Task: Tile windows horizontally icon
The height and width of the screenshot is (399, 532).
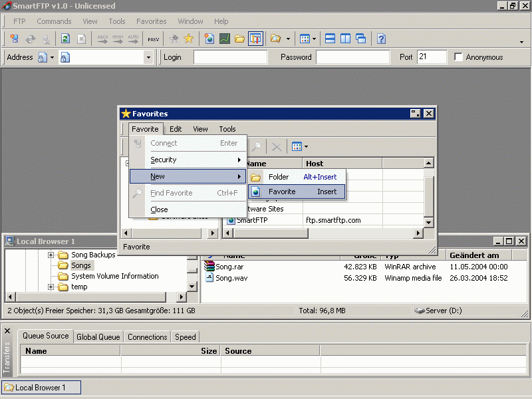Action: [x=330, y=39]
